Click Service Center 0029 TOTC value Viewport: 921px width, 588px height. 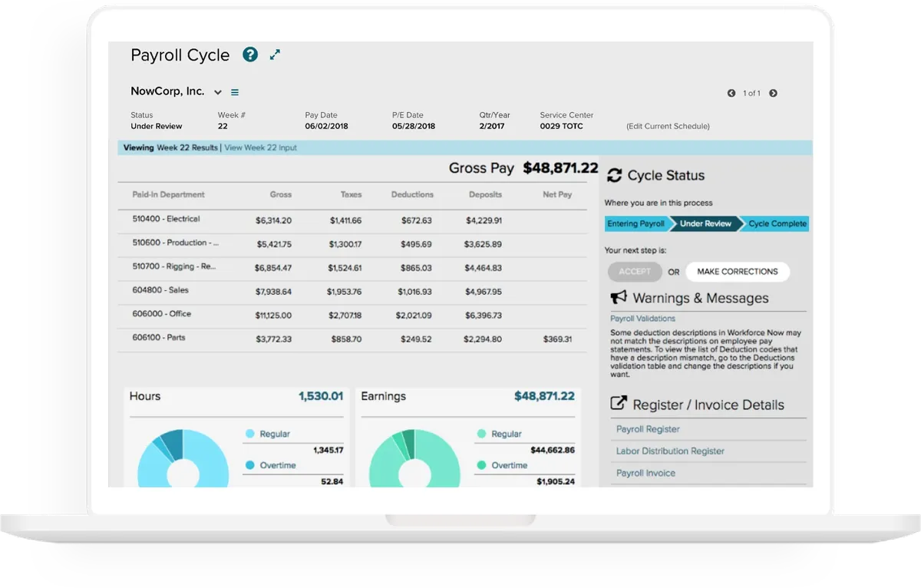562,127
